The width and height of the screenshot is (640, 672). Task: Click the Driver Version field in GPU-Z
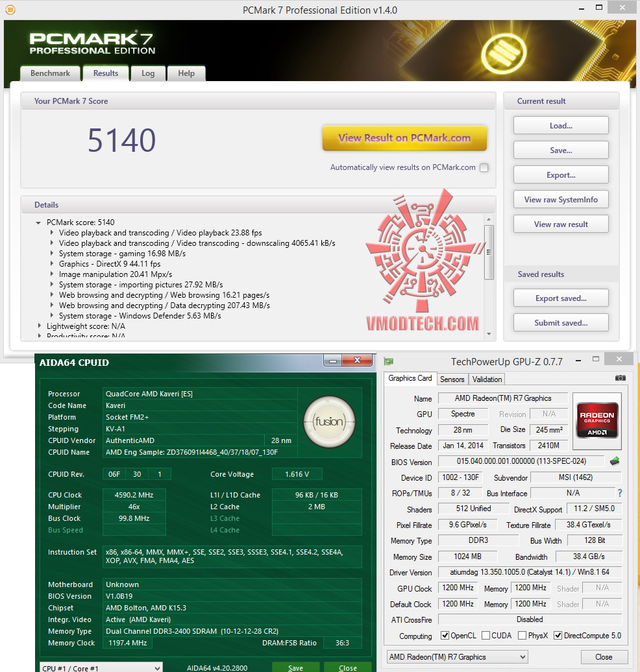click(529, 572)
